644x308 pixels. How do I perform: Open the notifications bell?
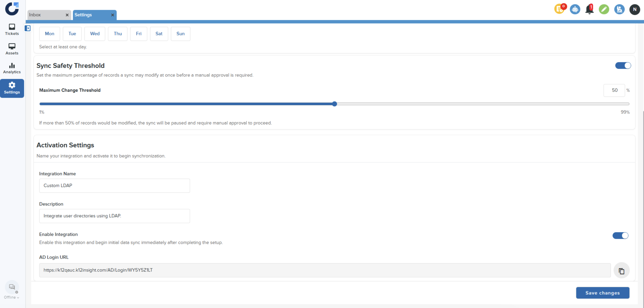tap(589, 9)
